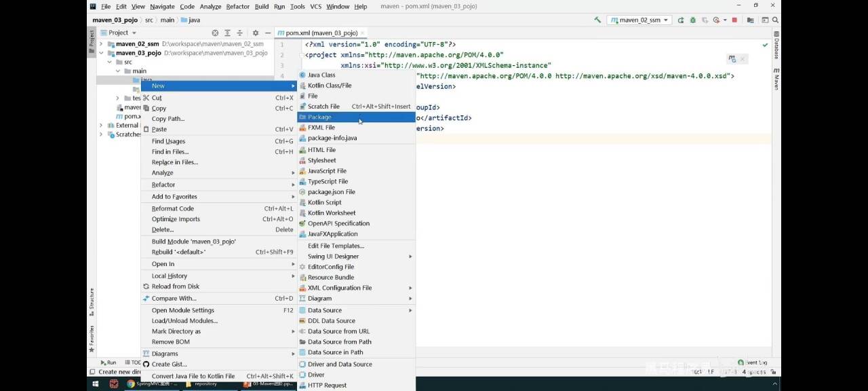Open the Structure tool window
Screen dimensions: 868x391
pyautogui.click(x=92, y=303)
